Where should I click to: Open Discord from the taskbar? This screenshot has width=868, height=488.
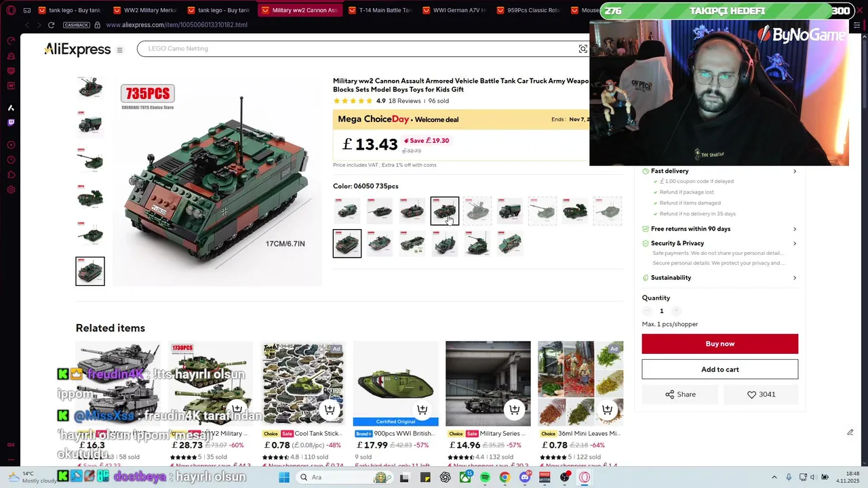click(x=525, y=477)
